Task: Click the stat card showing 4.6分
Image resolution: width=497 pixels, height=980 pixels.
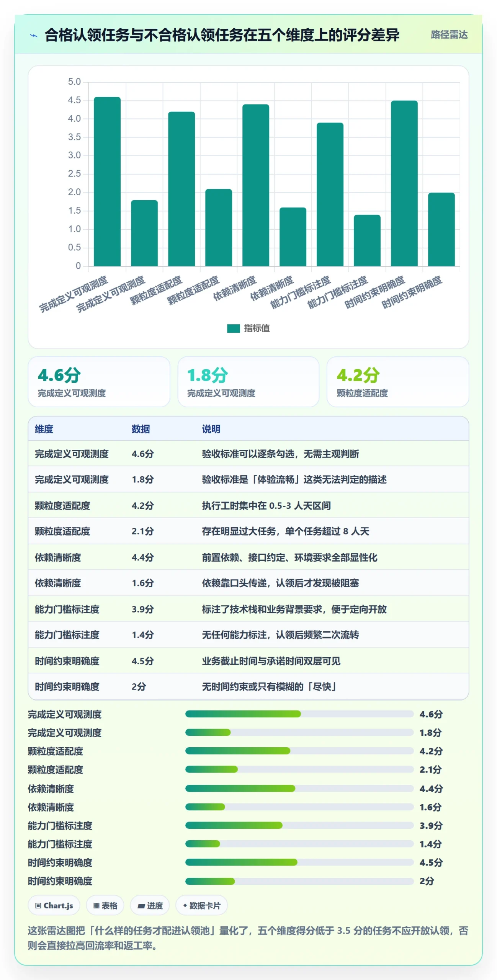Action: click(x=99, y=382)
